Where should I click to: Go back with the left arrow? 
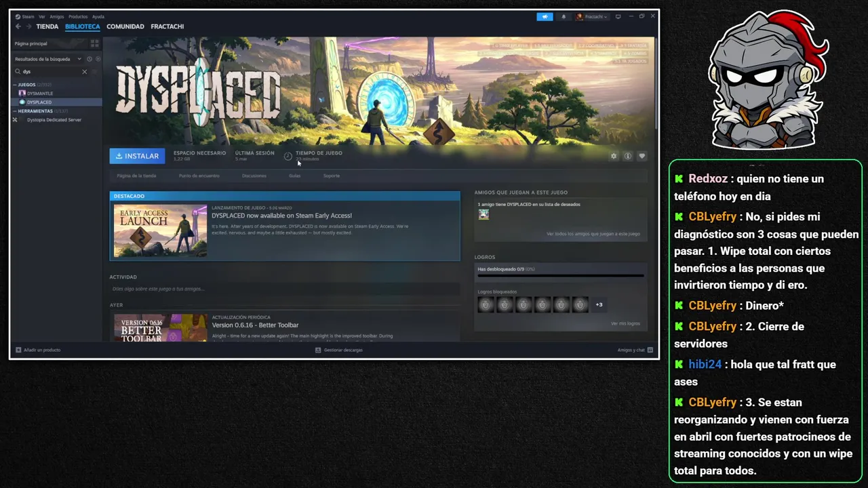click(x=18, y=26)
